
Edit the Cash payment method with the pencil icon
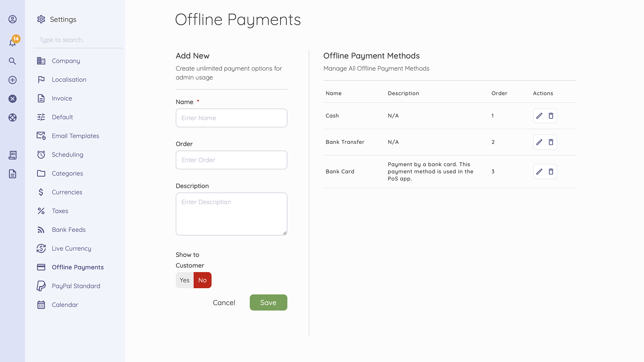pyautogui.click(x=539, y=116)
